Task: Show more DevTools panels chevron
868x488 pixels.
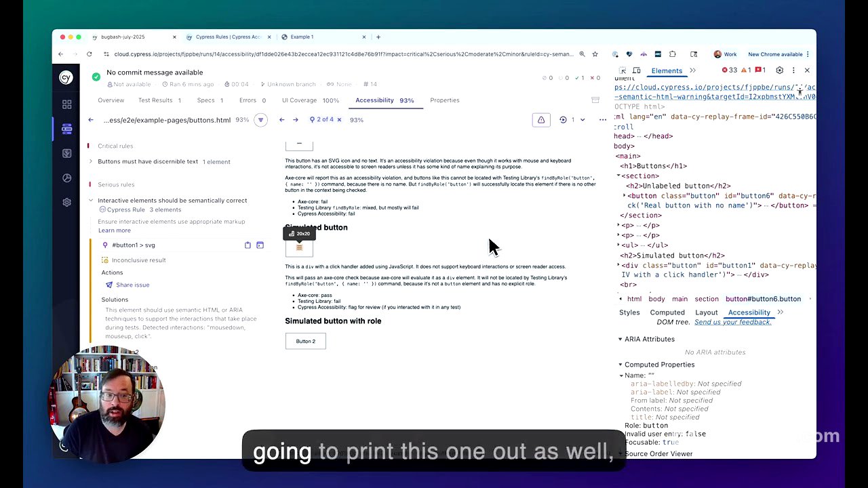Action: [692, 70]
